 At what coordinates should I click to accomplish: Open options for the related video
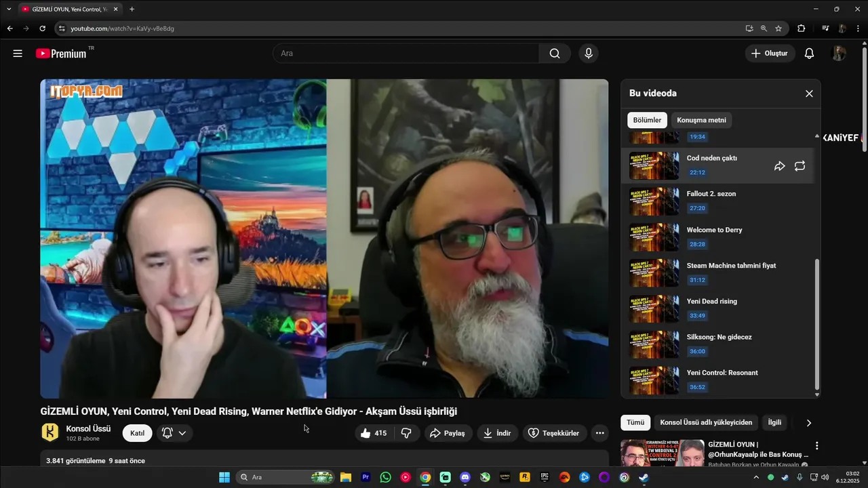(817, 446)
